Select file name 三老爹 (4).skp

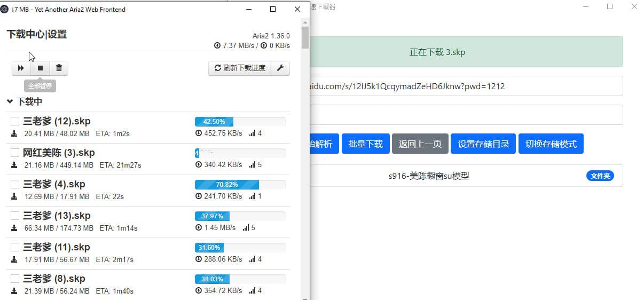coord(54,184)
